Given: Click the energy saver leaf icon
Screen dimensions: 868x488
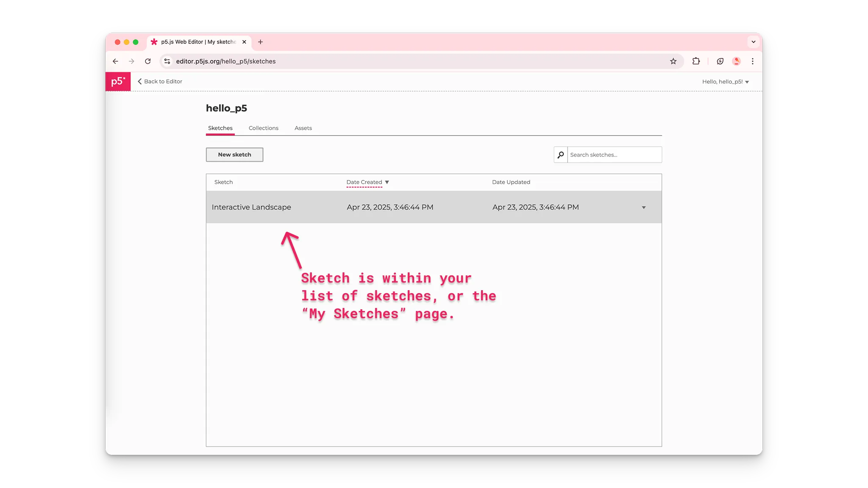Looking at the screenshot, I should coord(720,61).
